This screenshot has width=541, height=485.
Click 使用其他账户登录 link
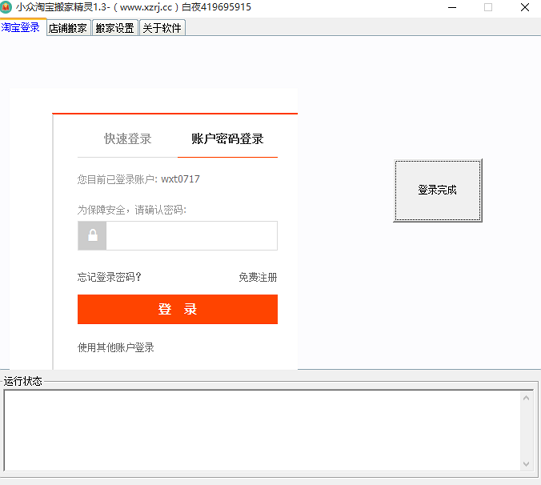(x=116, y=347)
